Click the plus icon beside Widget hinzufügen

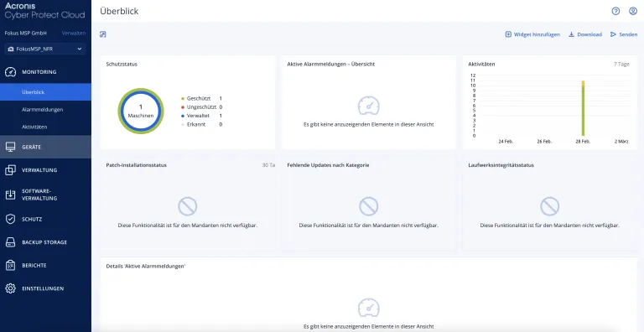508,34
